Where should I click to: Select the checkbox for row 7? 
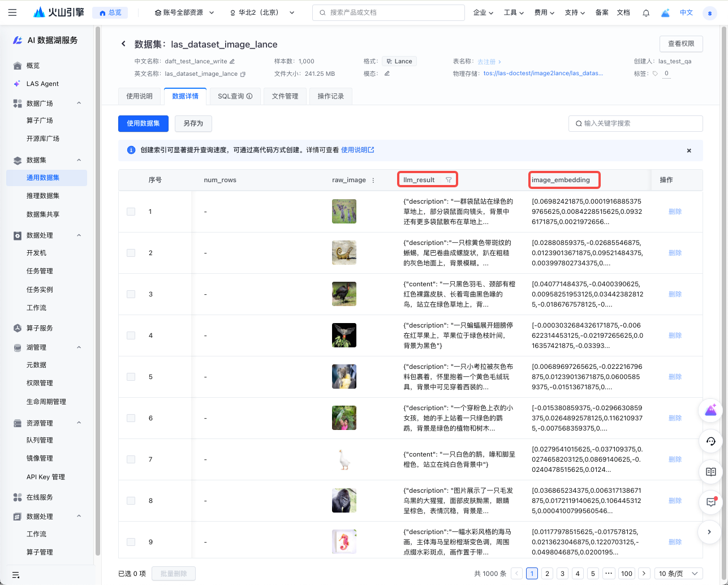click(x=131, y=459)
